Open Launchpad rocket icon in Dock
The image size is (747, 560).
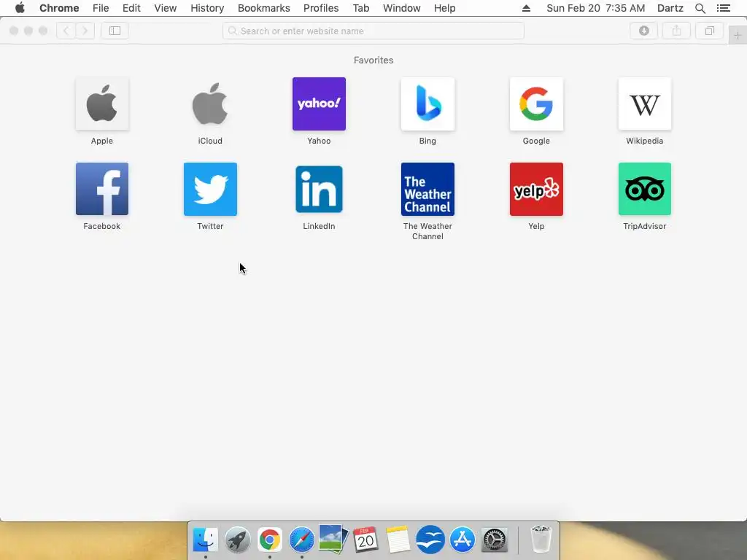(x=237, y=540)
